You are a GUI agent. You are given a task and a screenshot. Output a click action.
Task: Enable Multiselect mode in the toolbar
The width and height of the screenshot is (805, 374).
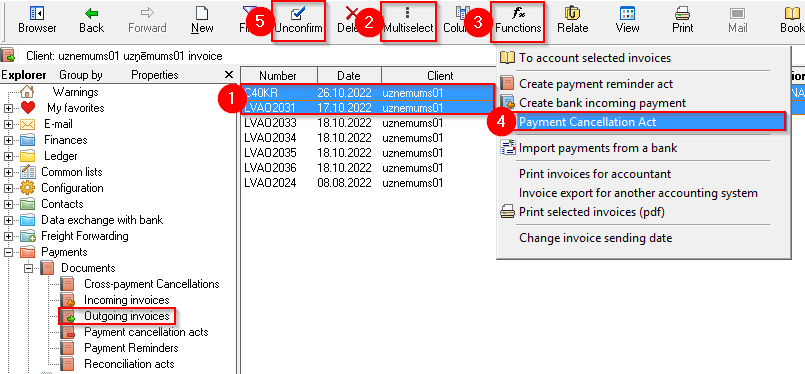[408, 21]
